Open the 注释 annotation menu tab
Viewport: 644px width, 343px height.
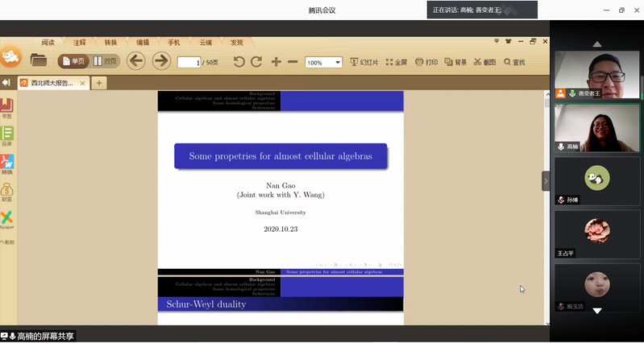coord(80,43)
